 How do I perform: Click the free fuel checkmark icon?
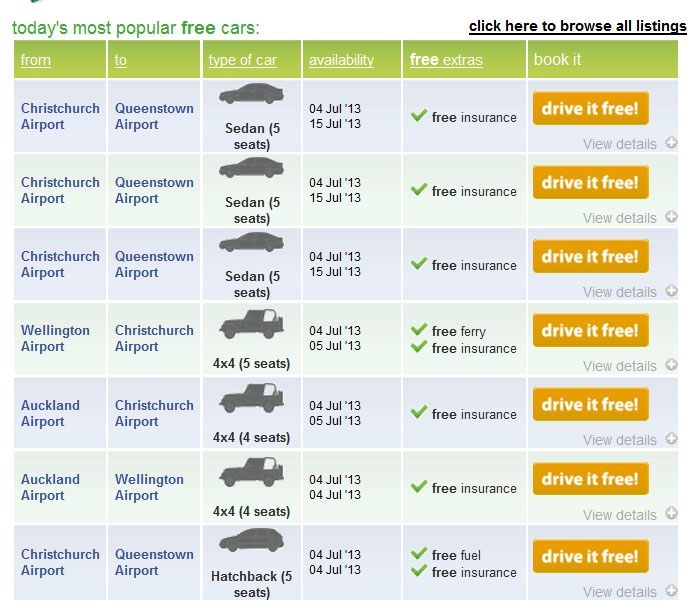[x=419, y=555]
